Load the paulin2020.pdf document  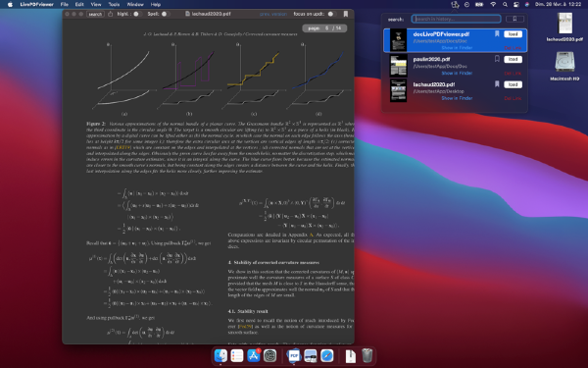(513, 59)
